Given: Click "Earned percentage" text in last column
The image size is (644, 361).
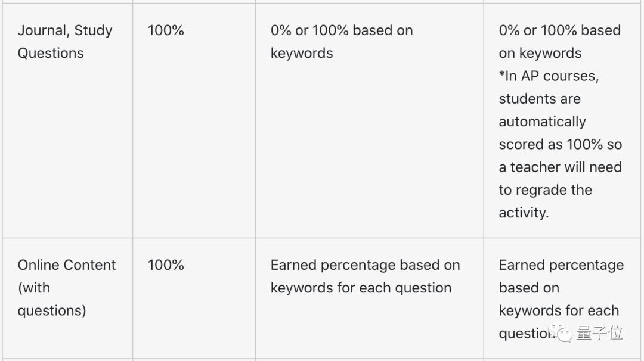Looking at the screenshot, I should pyautogui.click(x=561, y=265).
